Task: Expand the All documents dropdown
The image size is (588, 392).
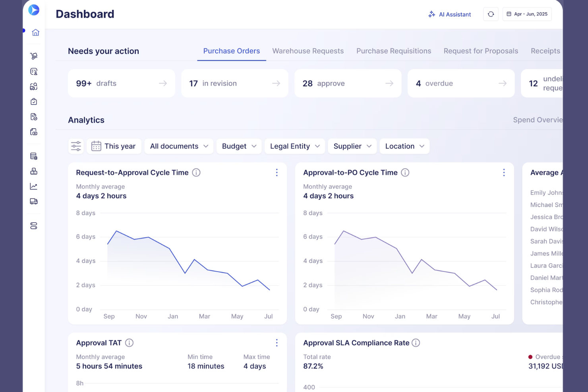Action: pos(179,146)
